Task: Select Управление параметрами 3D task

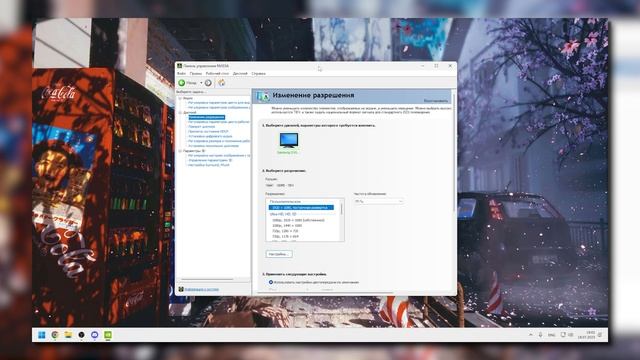Action: coord(210,160)
